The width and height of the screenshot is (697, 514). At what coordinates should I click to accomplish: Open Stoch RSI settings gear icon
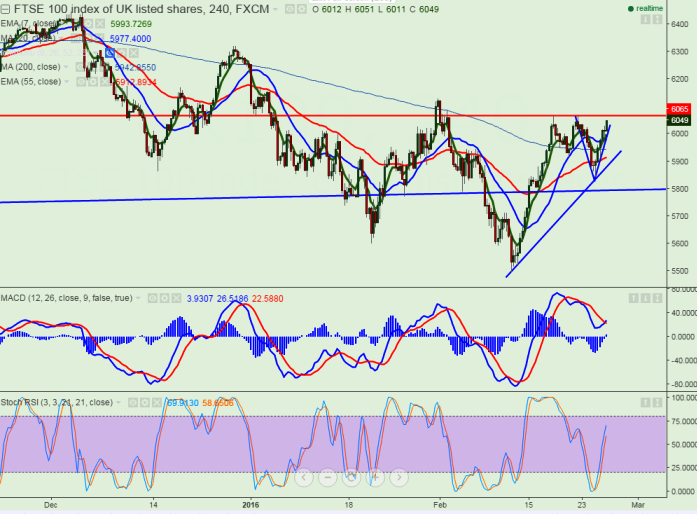(144, 403)
